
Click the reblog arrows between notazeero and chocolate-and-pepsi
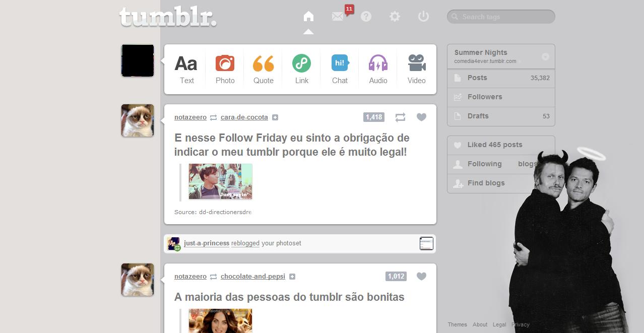click(x=214, y=277)
